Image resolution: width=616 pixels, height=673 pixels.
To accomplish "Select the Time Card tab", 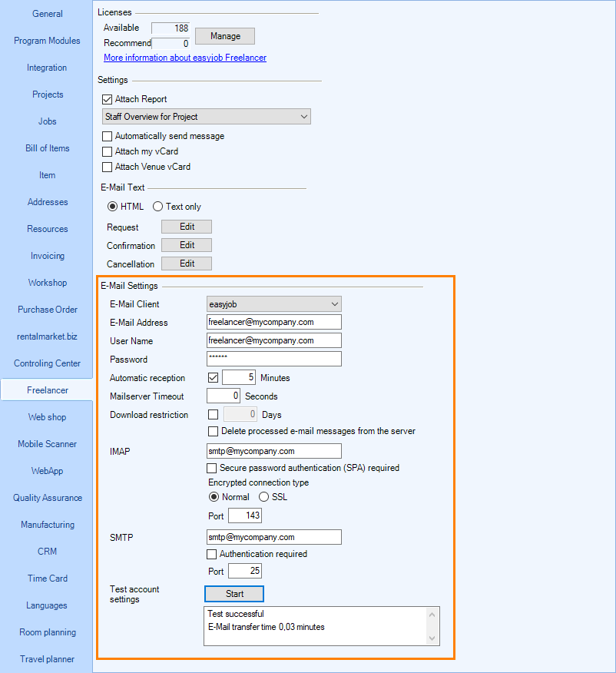I will [47, 579].
